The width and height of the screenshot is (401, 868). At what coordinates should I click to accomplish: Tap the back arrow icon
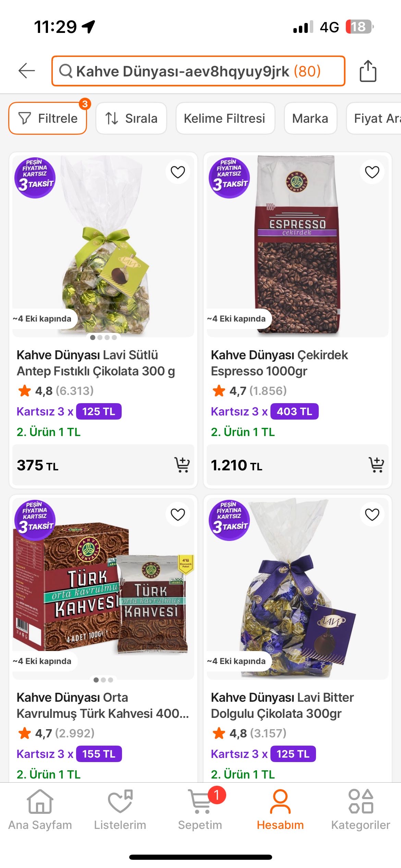click(x=27, y=71)
